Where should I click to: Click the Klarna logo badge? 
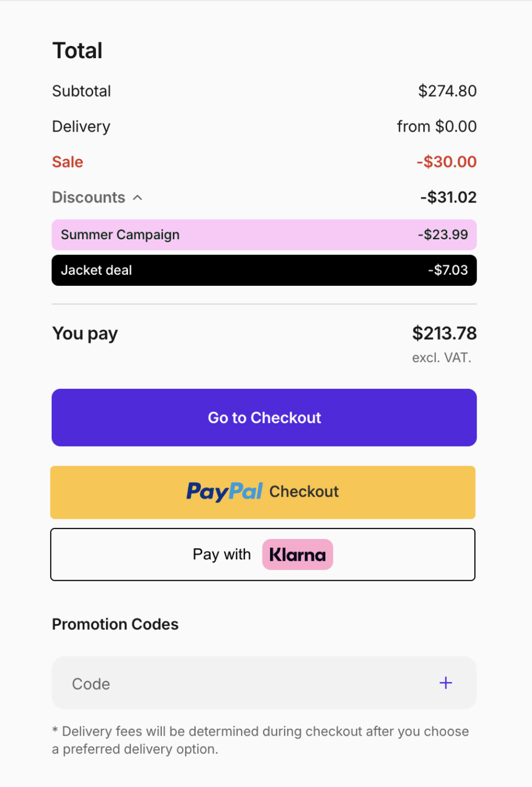point(297,555)
